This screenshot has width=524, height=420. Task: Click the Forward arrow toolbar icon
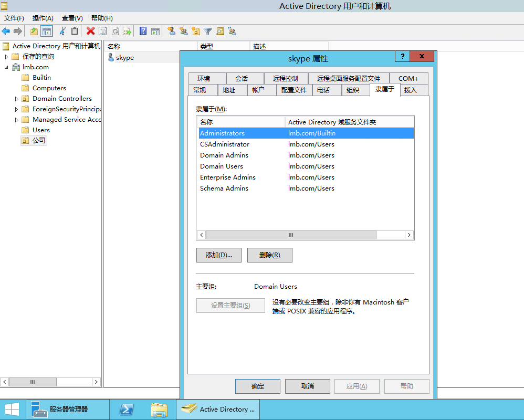(x=18, y=31)
